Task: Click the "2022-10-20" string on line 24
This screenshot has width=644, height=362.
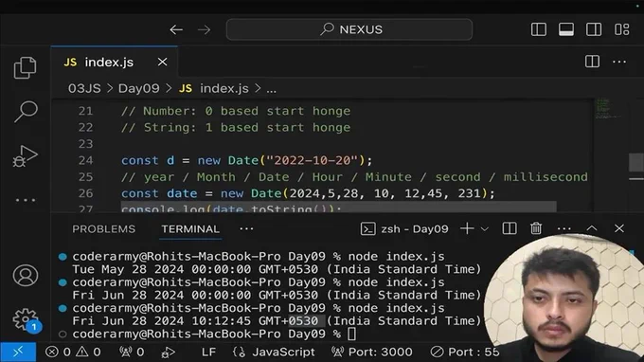Action: [x=313, y=160]
